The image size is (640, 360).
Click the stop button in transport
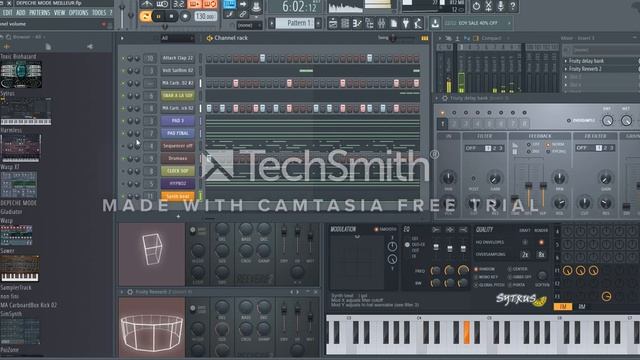(171, 16)
